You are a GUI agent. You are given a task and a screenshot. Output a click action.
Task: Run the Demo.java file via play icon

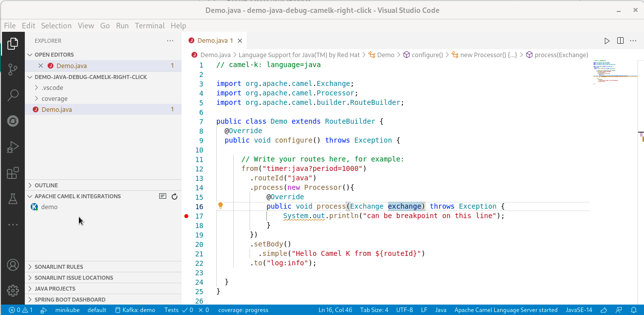607,40
